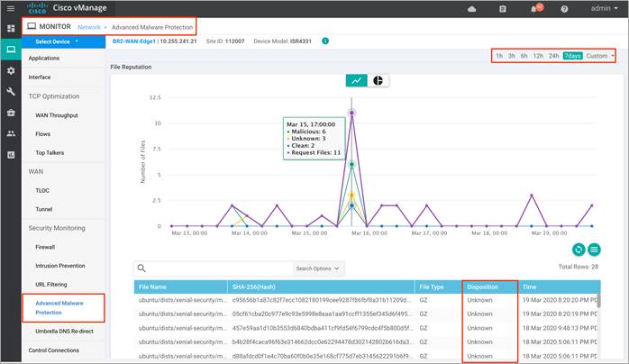This screenshot has height=364, width=629.
Task: Sort by the File Type column header
Action: [x=438, y=287]
